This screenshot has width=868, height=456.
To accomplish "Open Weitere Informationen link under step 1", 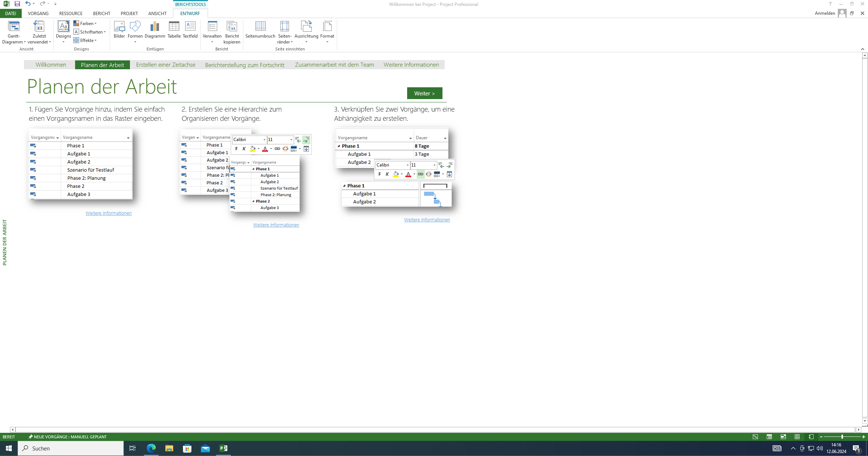I will pyautogui.click(x=109, y=213).
